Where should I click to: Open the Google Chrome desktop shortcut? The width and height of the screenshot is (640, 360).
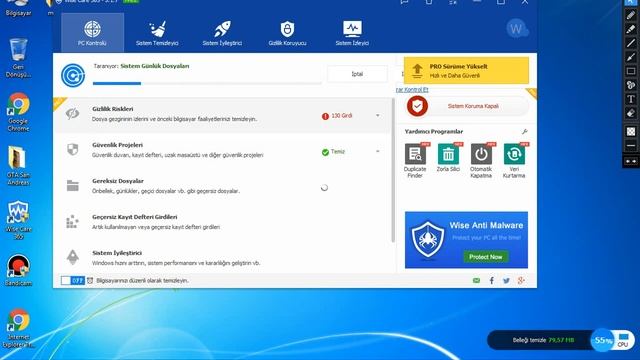pos(18,112)
